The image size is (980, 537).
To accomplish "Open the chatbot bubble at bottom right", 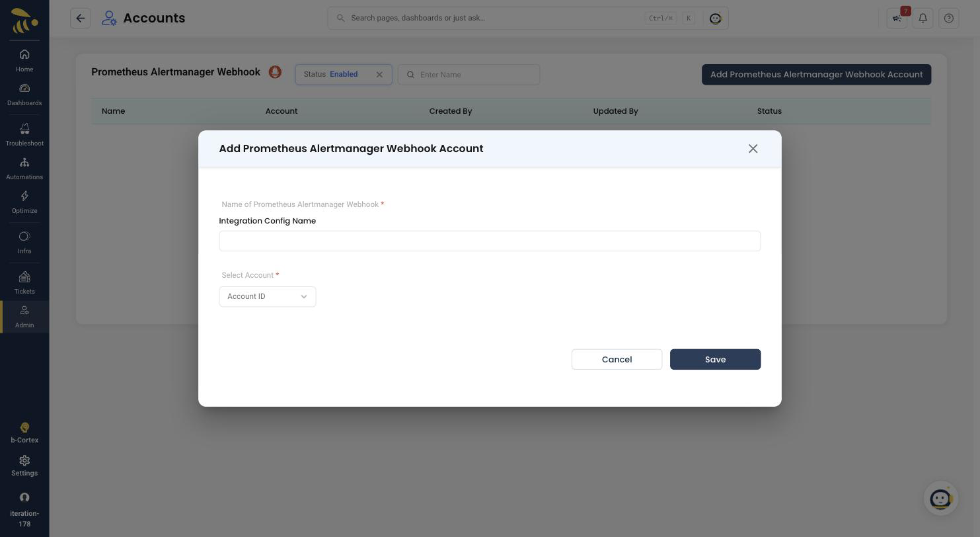I will 940,498.
